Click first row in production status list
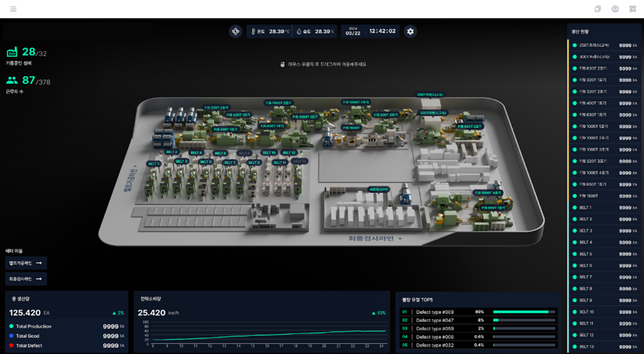Viewport: 644px width, 354px height. tap(604, 45)
